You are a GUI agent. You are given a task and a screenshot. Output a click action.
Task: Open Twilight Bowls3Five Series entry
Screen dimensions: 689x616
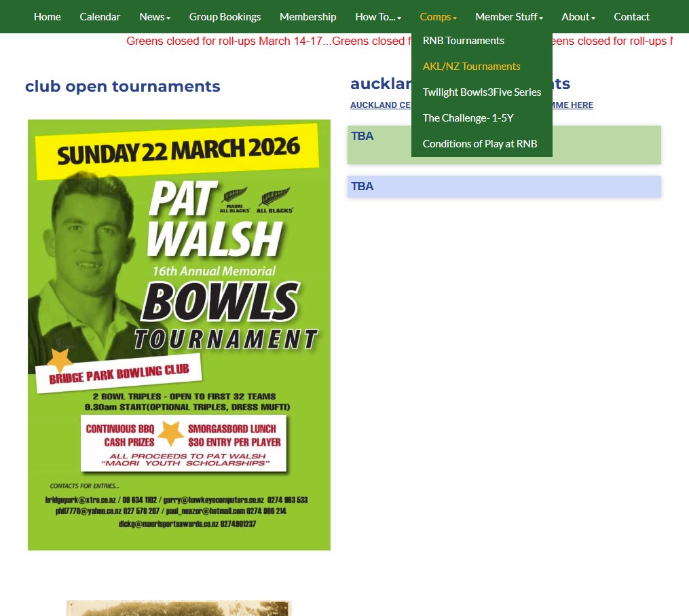[481, 92]
